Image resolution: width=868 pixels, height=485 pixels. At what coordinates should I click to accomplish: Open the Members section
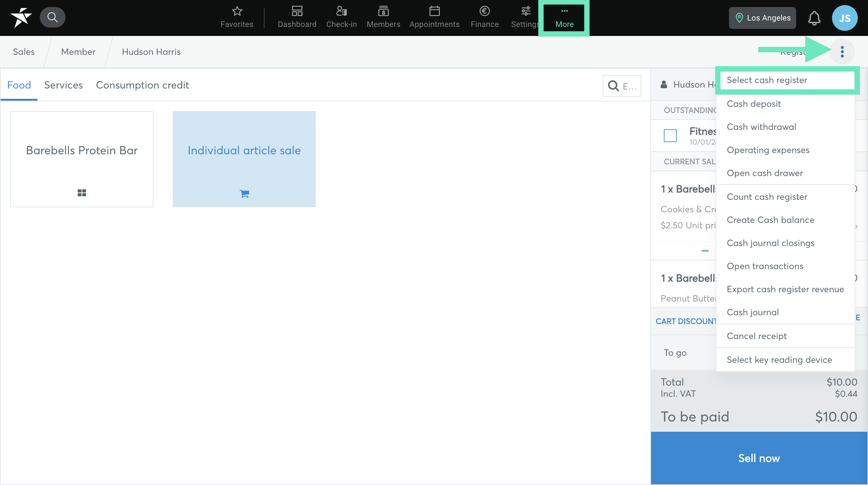click(x=384, y=18)
